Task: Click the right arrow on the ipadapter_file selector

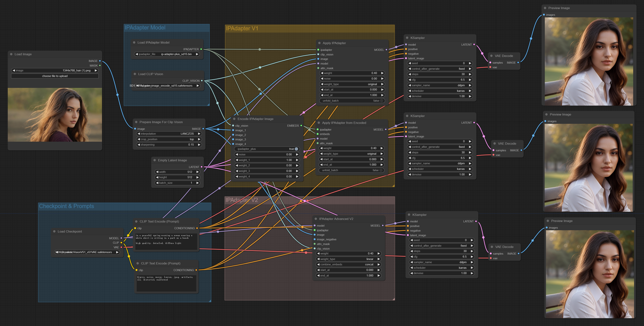Action: click(197, 54)
